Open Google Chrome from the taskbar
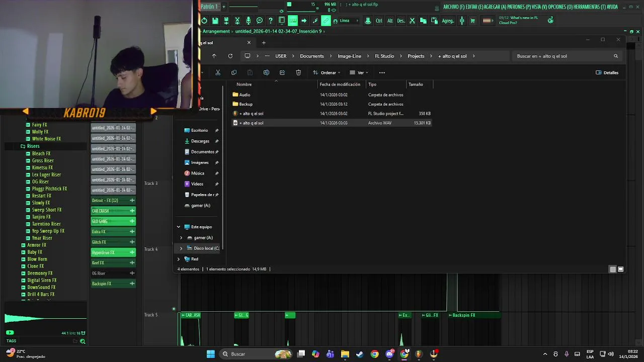Viewport: 644px width, 362px height. (x=375, y=354)
